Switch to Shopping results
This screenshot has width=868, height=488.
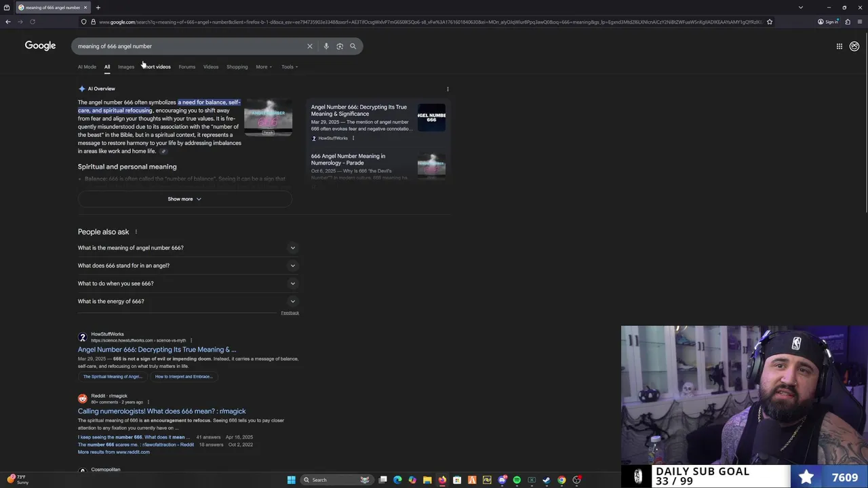tap(237, 67)
